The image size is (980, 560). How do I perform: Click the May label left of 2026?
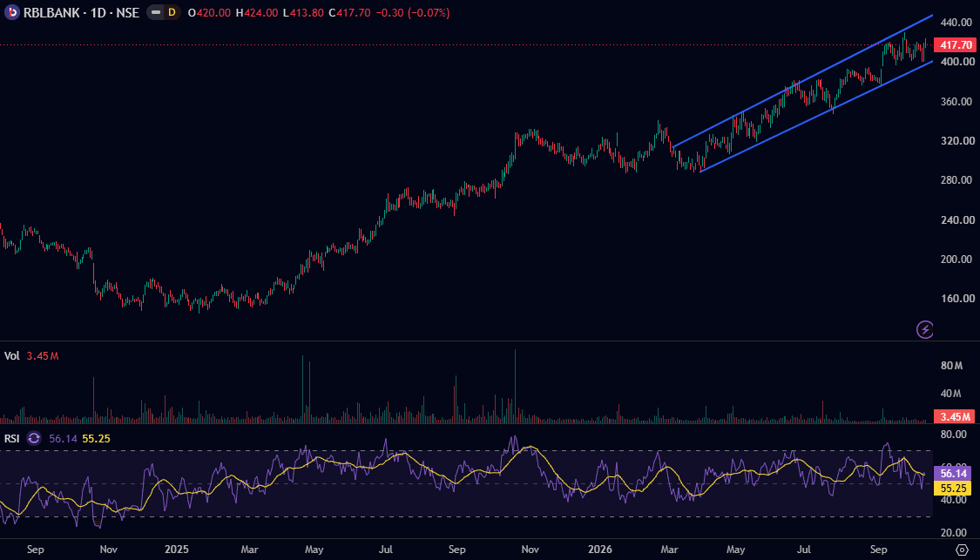(314, 550)
